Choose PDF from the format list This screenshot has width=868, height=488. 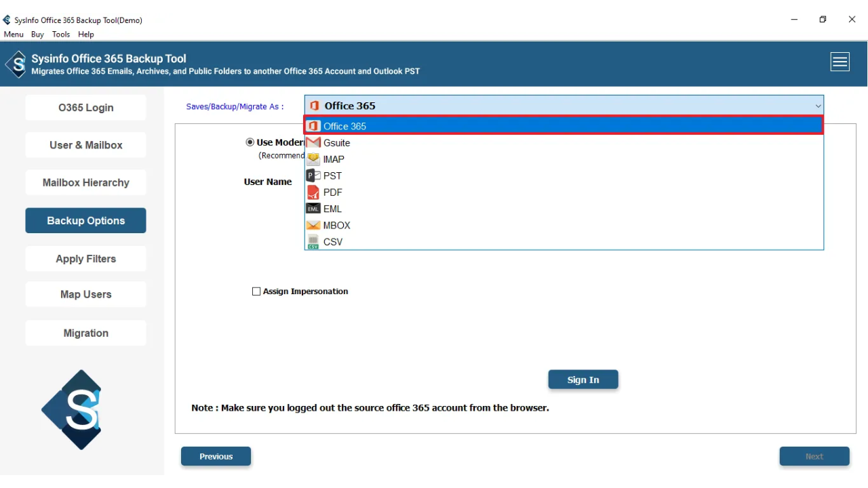click(564, 192)
